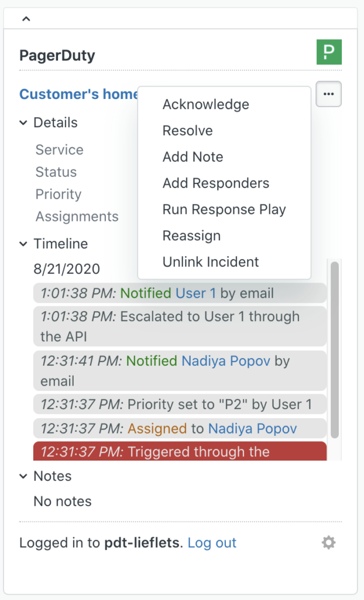This screenshot has height=600, width=364.
Task: Choose Add Responders from the menu
Action: pyautogui.click(x=215, y=183)
